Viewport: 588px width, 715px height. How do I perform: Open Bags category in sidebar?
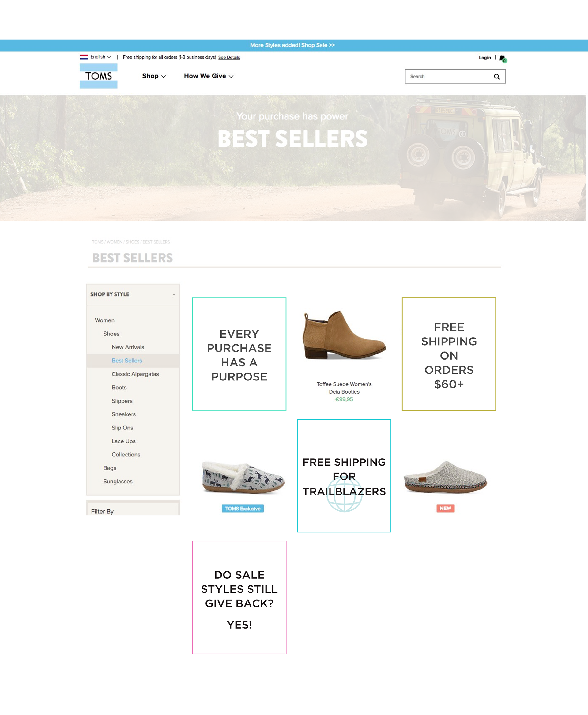coord(109,468)
